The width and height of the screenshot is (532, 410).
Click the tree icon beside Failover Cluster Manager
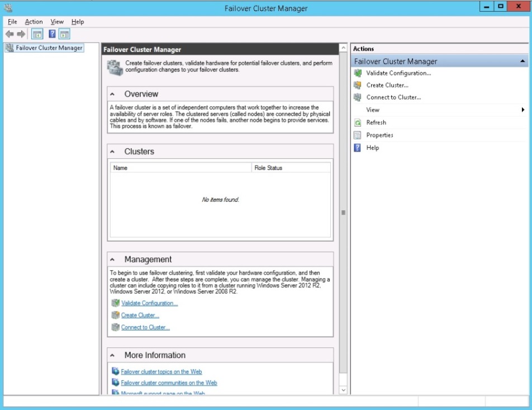coord(9,48)
